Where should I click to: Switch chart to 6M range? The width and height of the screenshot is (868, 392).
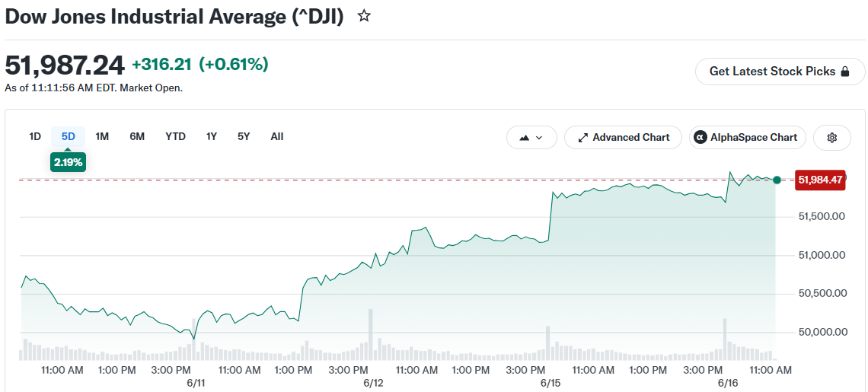coord(137,137)
